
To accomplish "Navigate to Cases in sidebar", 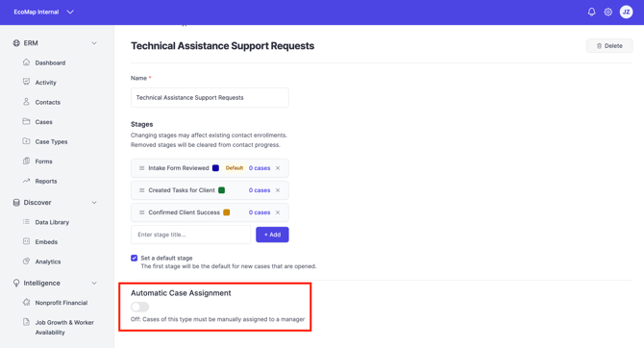I will click(43, 122).
